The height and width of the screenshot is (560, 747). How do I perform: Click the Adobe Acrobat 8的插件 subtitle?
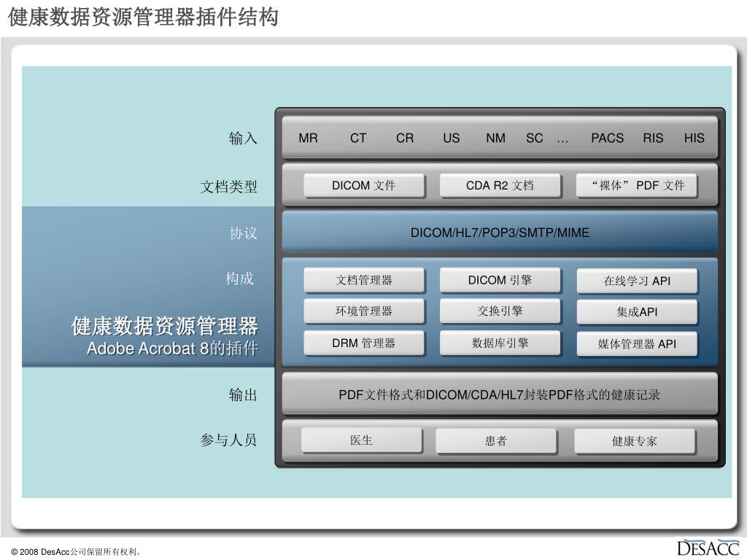tap(172, 349)
